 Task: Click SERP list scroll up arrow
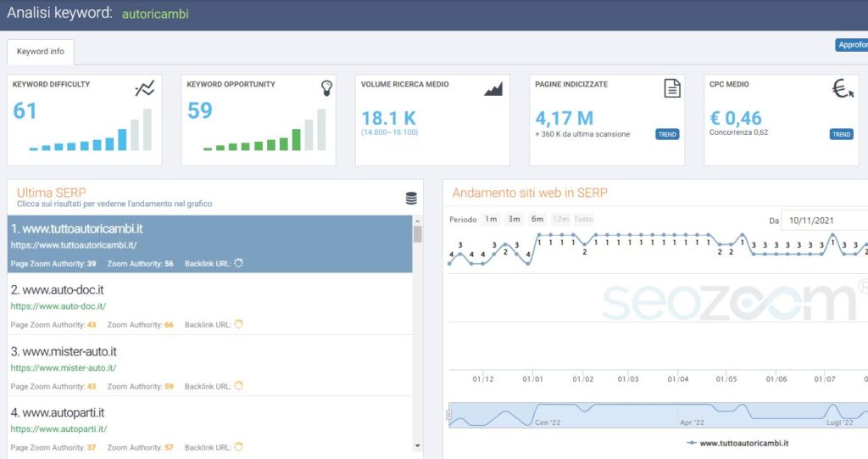point(417,221)
